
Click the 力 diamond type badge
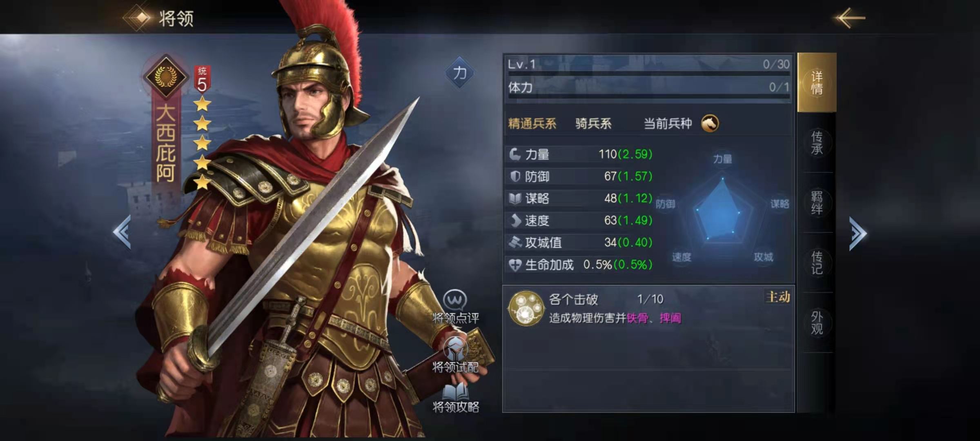tap(459, 73)
